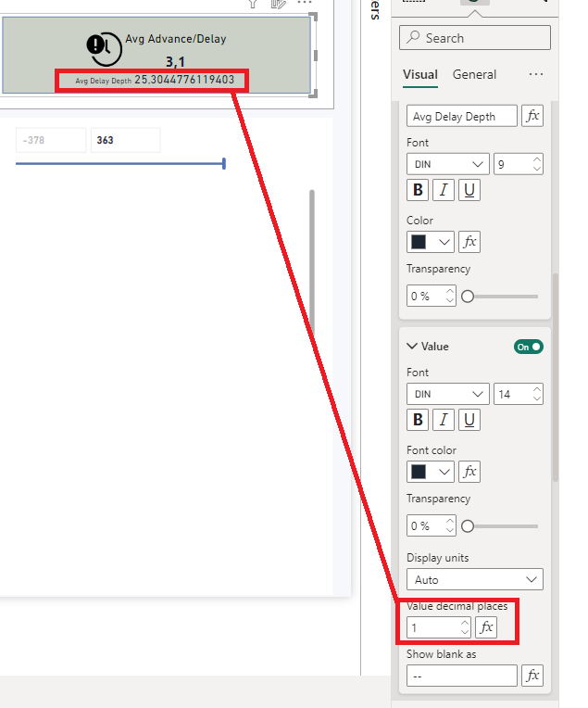Open Display units Auto dropdown
Viewport: 588px width, 708px height.
475,579
